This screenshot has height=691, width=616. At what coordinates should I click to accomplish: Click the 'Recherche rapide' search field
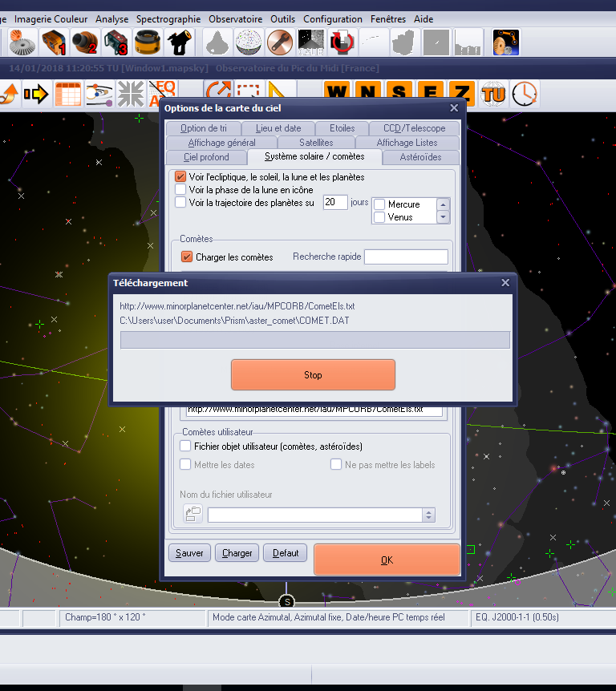click(x=405, y=257)
